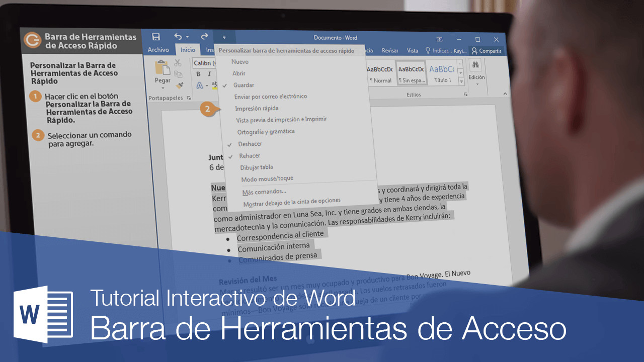Select the Format Painter brush icon

pos(179,85)
